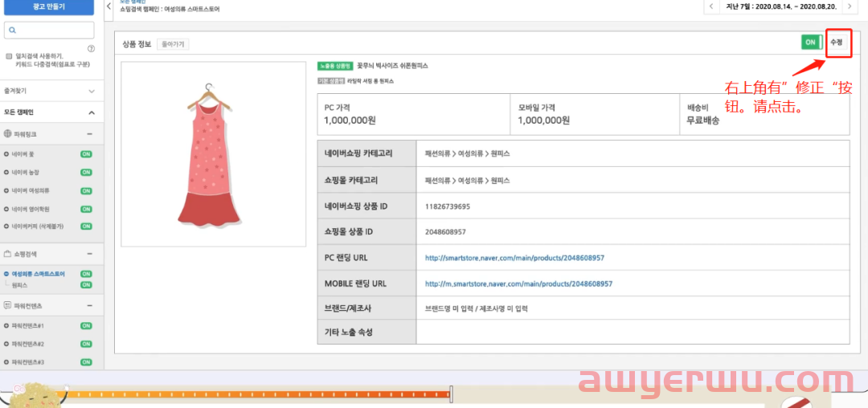Screen dimensions: 868x408
Task: Toggle ON badge for 네이버커피 (삭제불가)
Action: (x=86, y=226)
